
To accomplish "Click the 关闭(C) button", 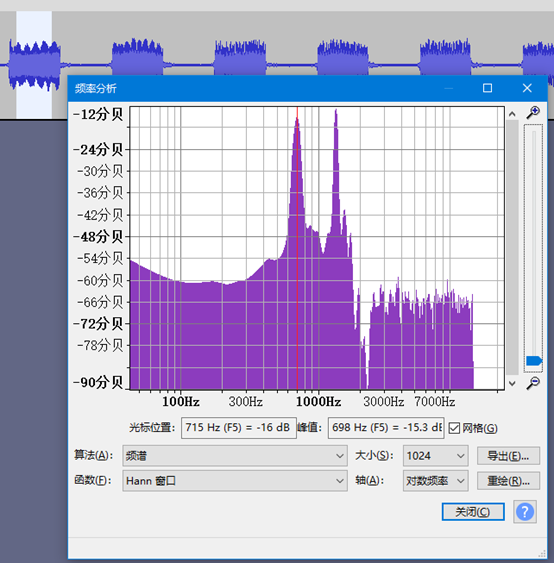I will pyautogui.click(x=473, y=512).
